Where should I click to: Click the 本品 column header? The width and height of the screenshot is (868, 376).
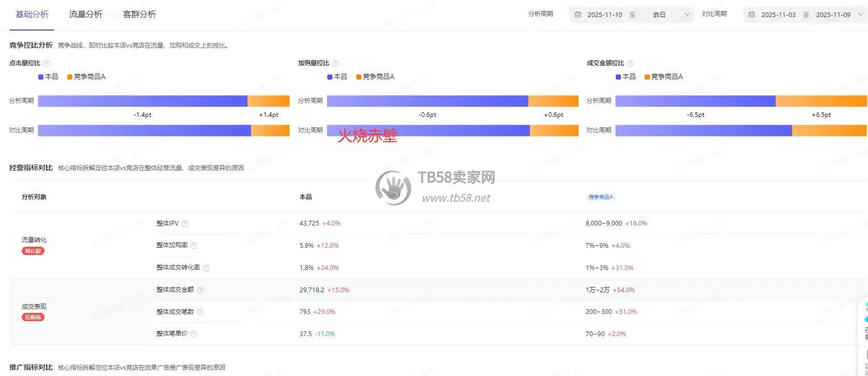tap(306, 197)
